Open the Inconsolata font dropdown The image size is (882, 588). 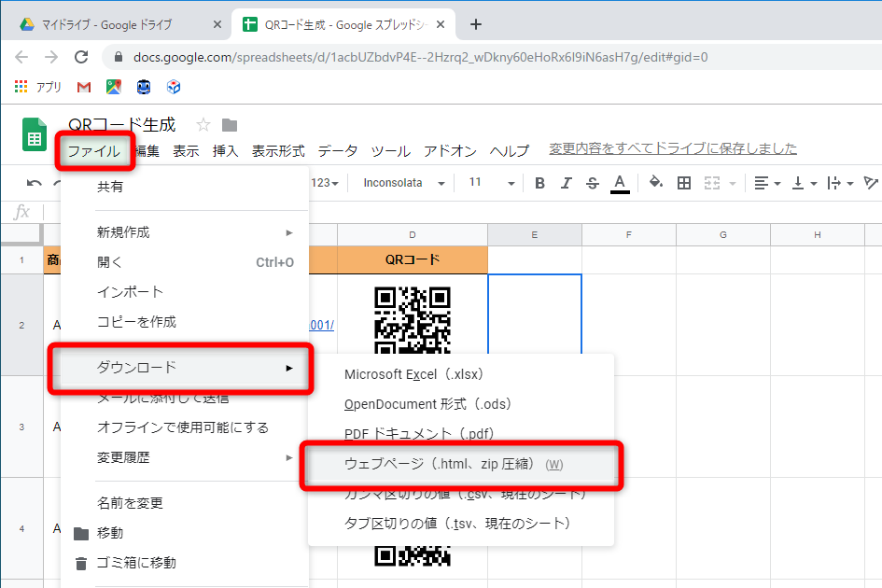[401, 183]
